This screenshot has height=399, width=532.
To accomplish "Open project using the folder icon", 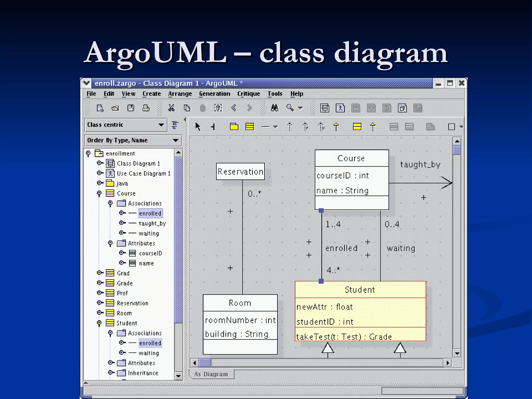I will click(x=115, y=108).
